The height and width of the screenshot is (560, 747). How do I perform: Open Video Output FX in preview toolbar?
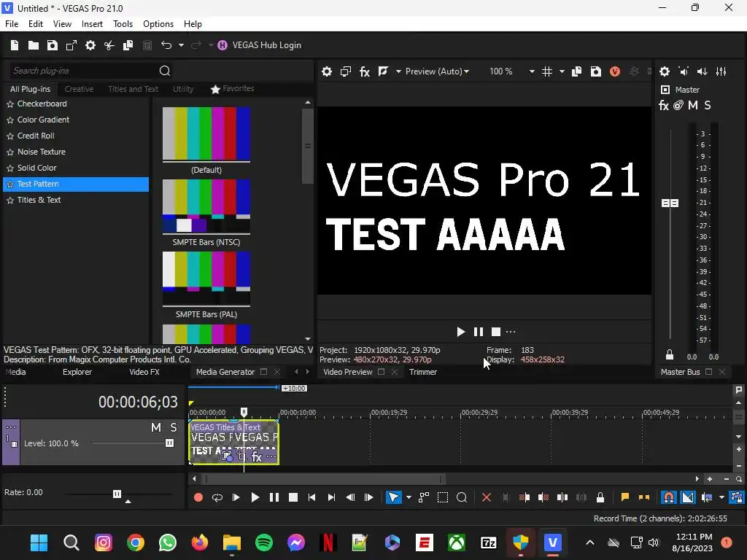pos(365,71)
